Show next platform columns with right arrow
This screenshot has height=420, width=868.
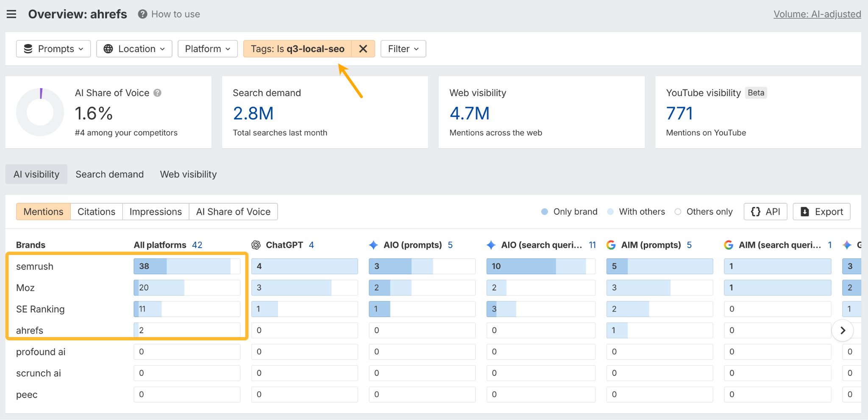pyautogui.click(x=843, y=330)
